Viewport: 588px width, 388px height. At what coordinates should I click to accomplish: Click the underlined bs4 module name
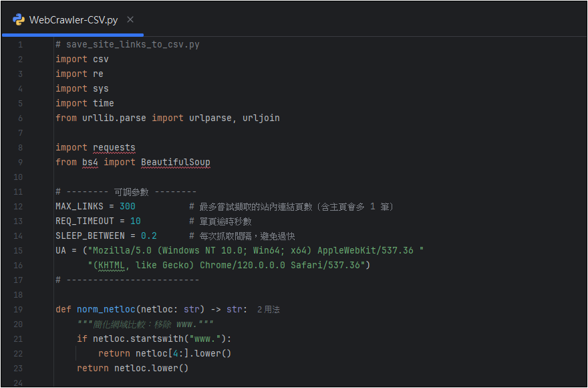pyautogui.click(x=90, y=162)
